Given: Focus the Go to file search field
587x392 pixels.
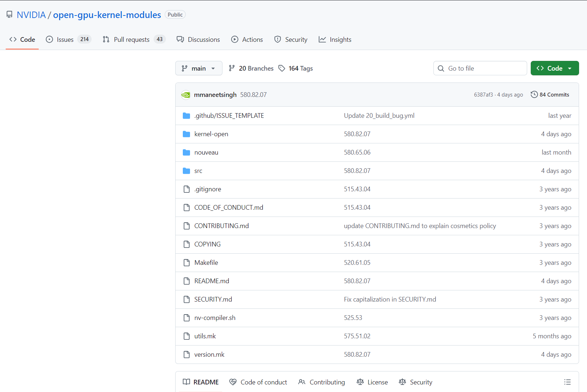Looking at the screenshot, I should point(480,68).
